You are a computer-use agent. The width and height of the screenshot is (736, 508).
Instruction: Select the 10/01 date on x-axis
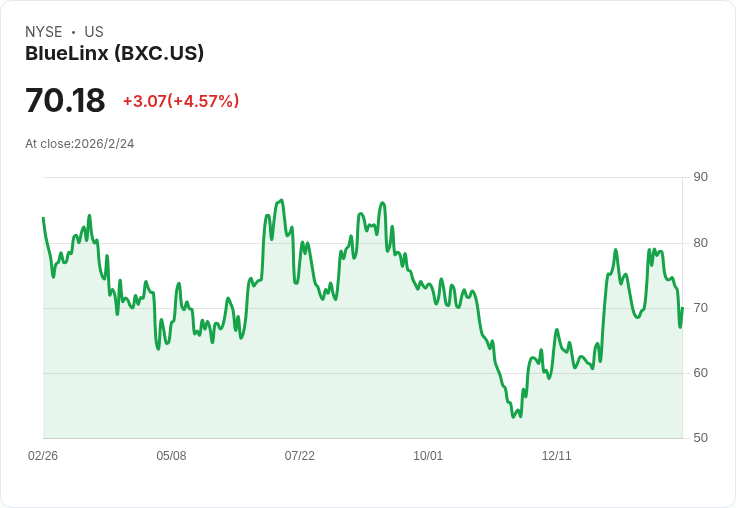[x=428, y=456]
